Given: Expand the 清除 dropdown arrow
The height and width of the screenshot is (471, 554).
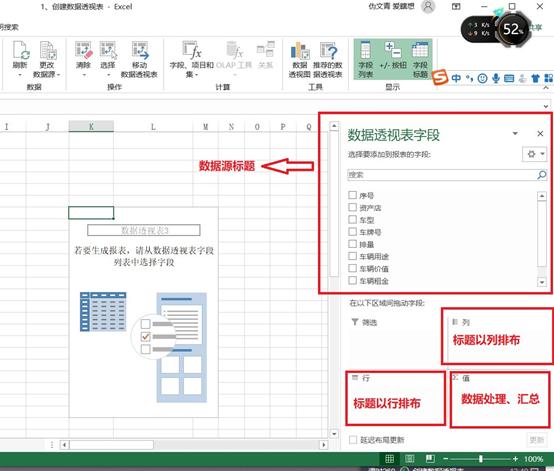Looking at the screenshot, I should coord(84,75).
